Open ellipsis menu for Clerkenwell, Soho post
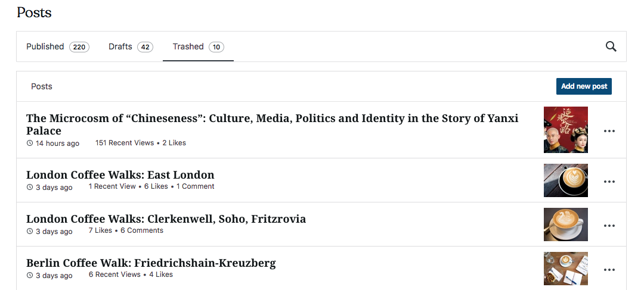This screenshot has width=644, height=290. click(609, 226)
